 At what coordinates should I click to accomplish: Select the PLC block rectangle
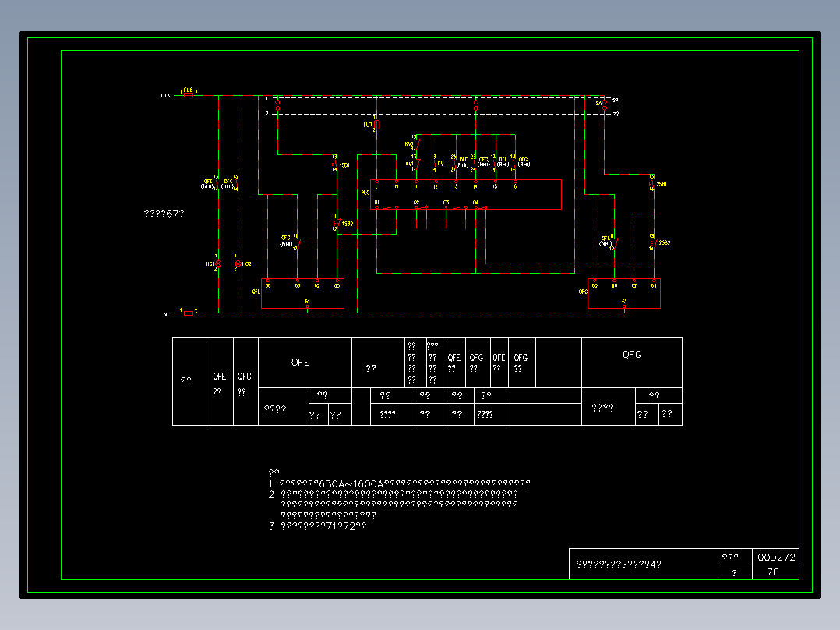(466, 195)
